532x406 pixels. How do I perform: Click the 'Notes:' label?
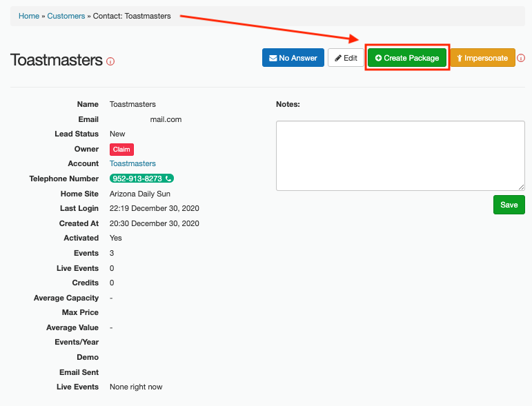pyautogui.click(x=288, y=104)
